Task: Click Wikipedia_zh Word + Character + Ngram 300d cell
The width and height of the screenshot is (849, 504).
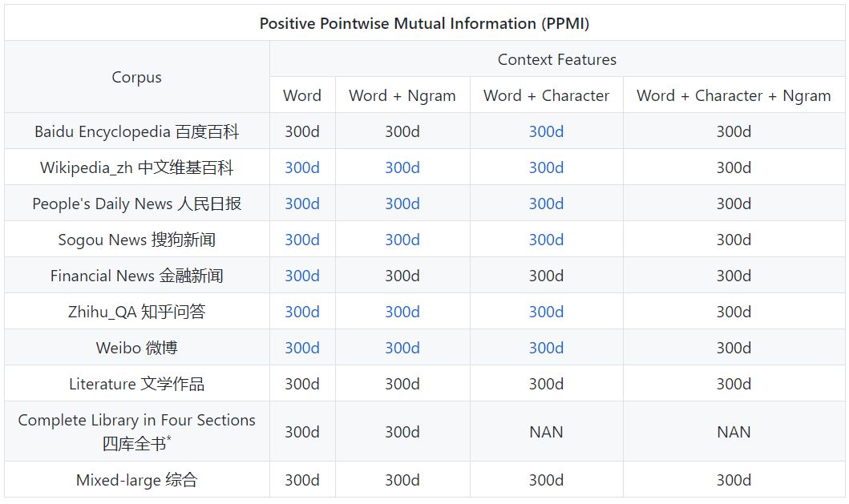Action: (734, 167)
